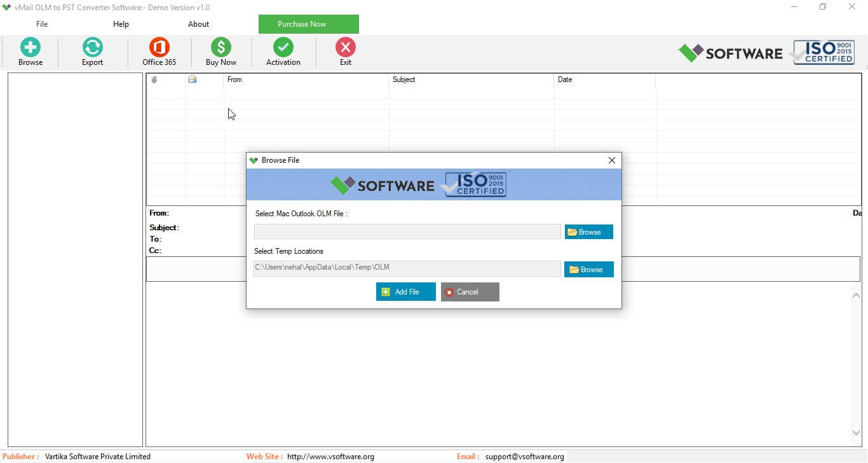This screenshot has height=463, width=868.
Task: Browse for the temp location folder
Action: point(589,270)
